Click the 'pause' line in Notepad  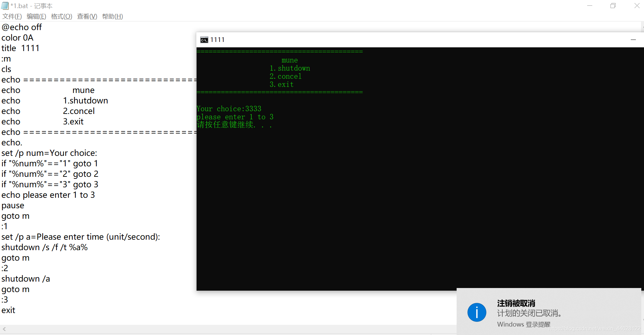(13, 205)
